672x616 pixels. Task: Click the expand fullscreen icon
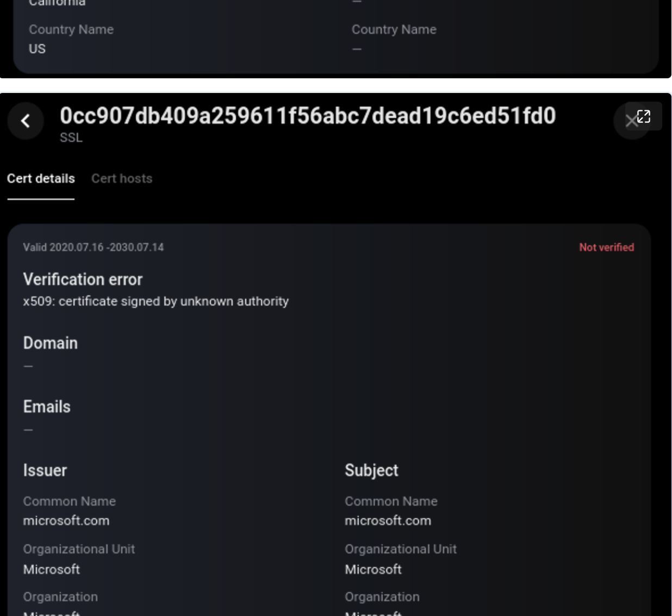tap(644, 116)
